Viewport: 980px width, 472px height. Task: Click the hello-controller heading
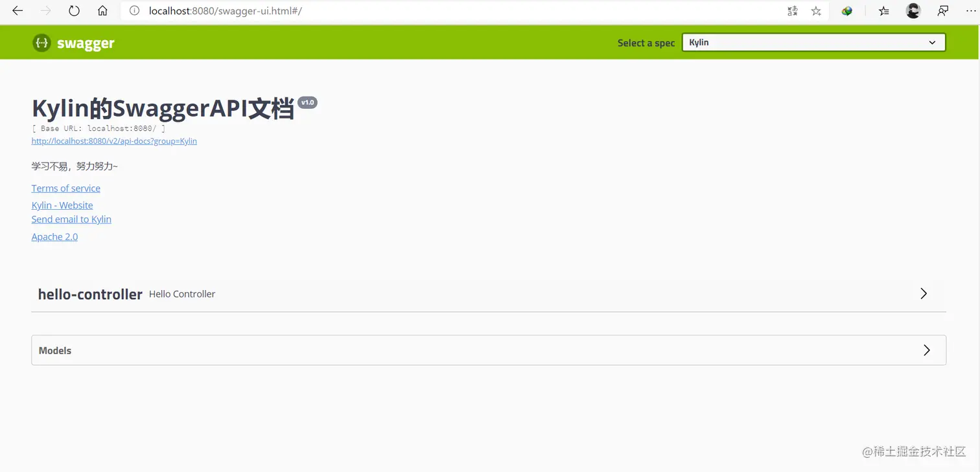point(90,294)
